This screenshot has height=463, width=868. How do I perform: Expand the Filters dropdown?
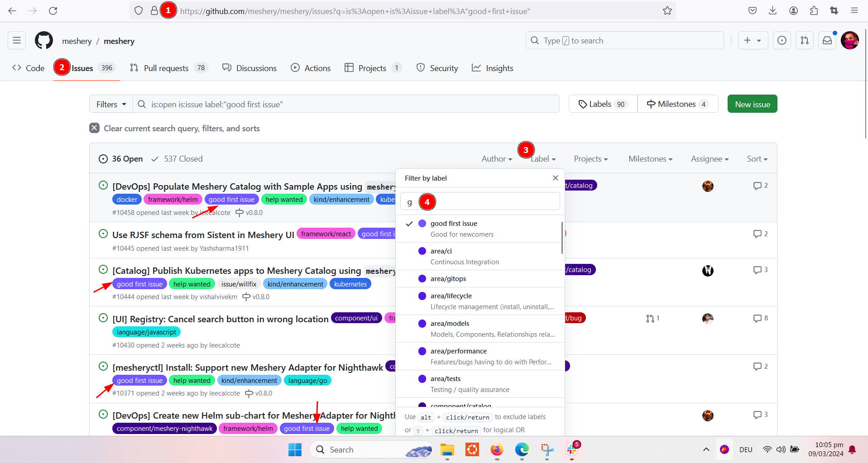pos(111,105)
